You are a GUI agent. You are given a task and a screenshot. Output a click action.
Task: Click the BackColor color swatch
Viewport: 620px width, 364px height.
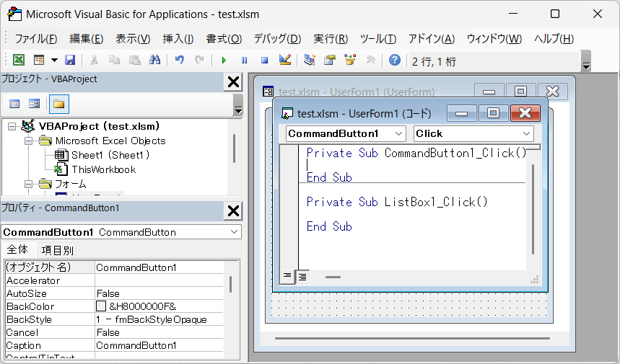pyautogui.click(x=101, y=306)
